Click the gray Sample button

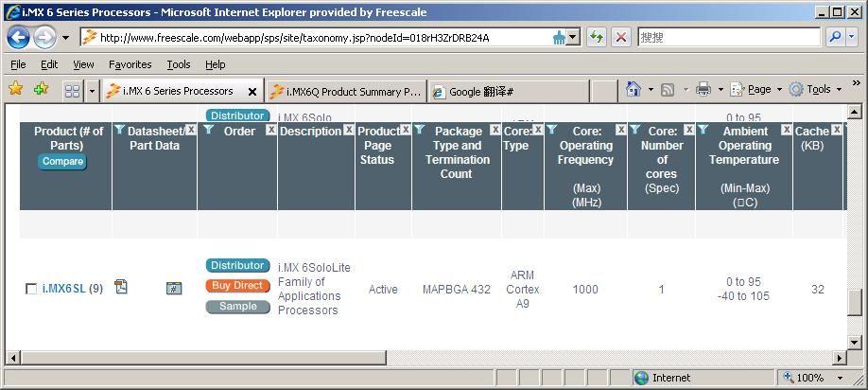coord(238,307)
